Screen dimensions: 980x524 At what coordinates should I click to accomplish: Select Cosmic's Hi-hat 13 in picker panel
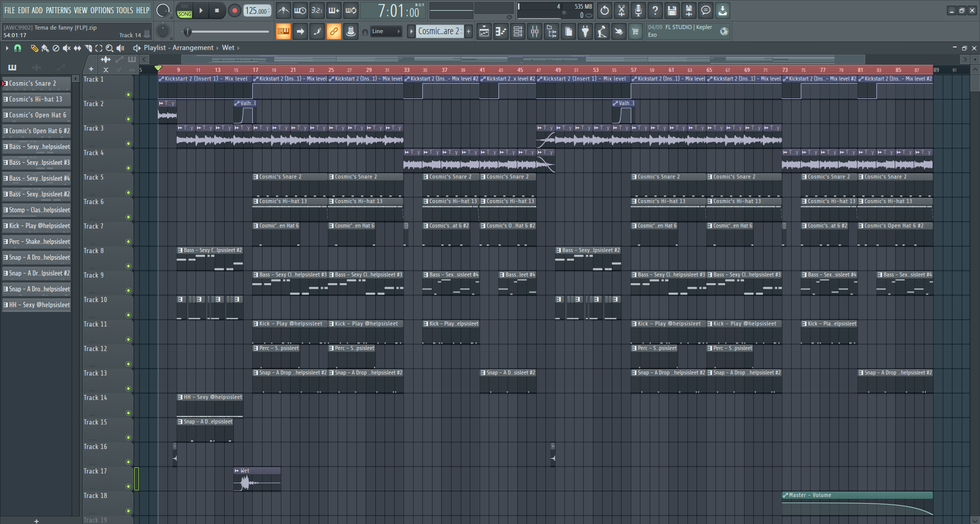click(x=36, y=99)
